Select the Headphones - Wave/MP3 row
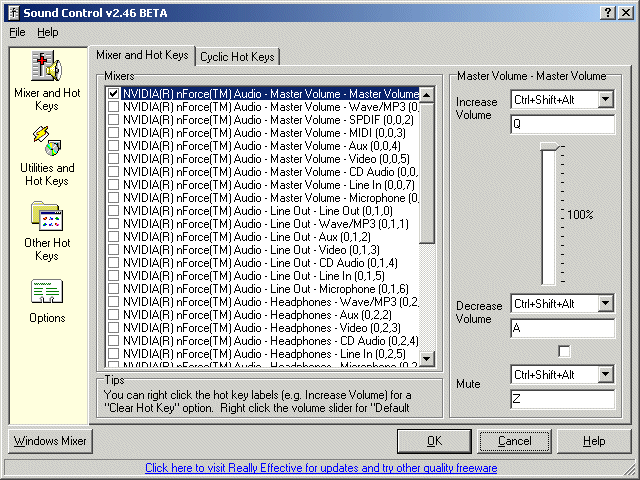This screenshot has width=640, height=480. coord(263,302)
